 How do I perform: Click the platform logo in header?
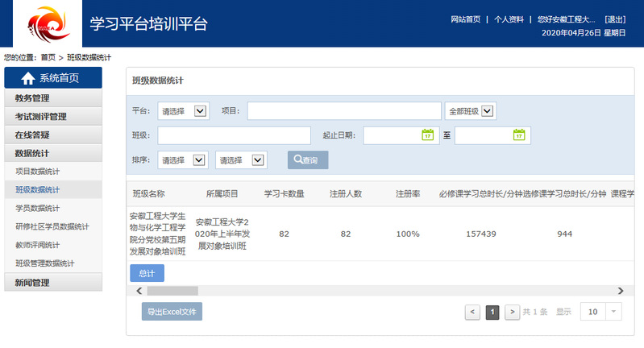tap(43, 23)
